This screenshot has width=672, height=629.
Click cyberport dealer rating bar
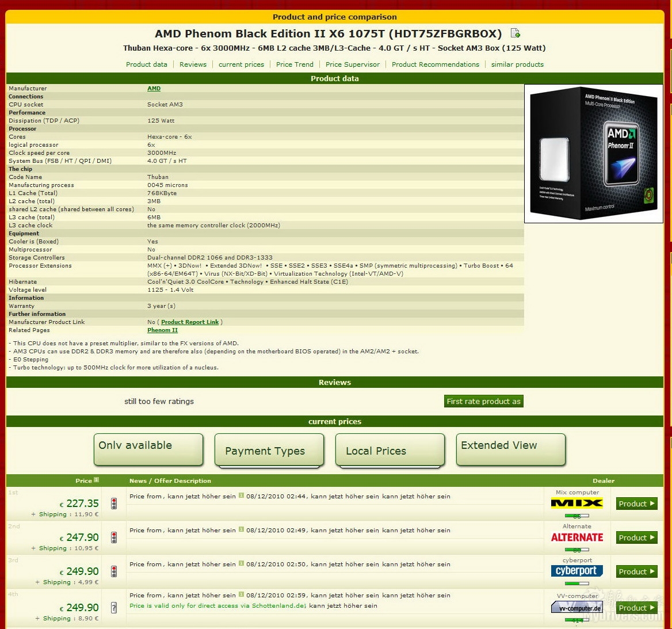pos(577,584)
